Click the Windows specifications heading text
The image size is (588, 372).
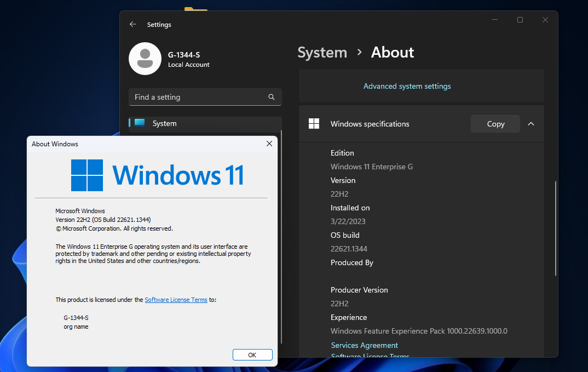(x=370, y=124)
